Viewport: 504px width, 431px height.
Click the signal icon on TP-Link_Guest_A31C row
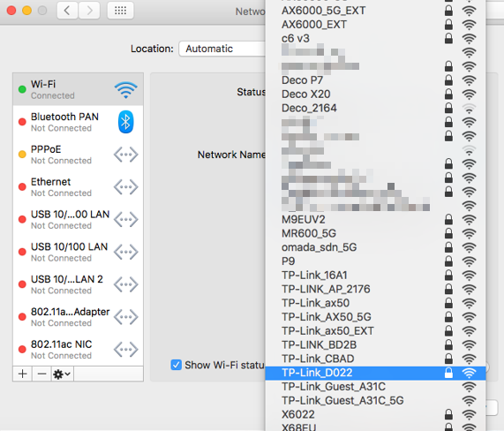(x=469, y=387)
